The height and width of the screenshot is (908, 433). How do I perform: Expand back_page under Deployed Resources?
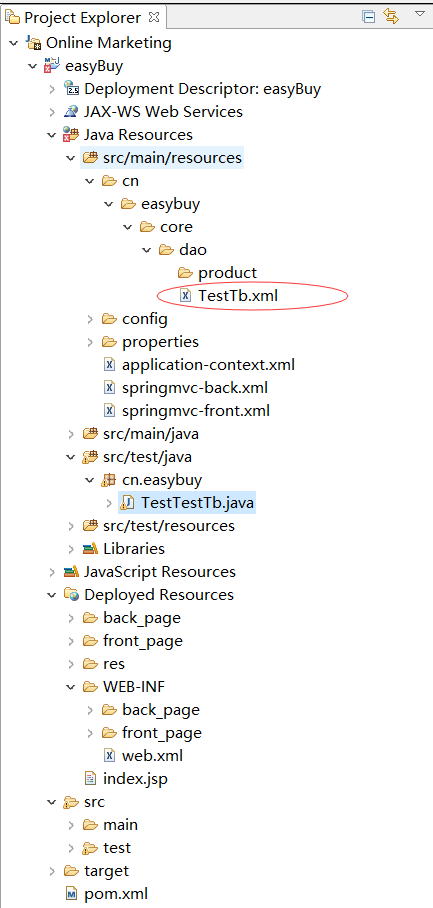[71, 618]
